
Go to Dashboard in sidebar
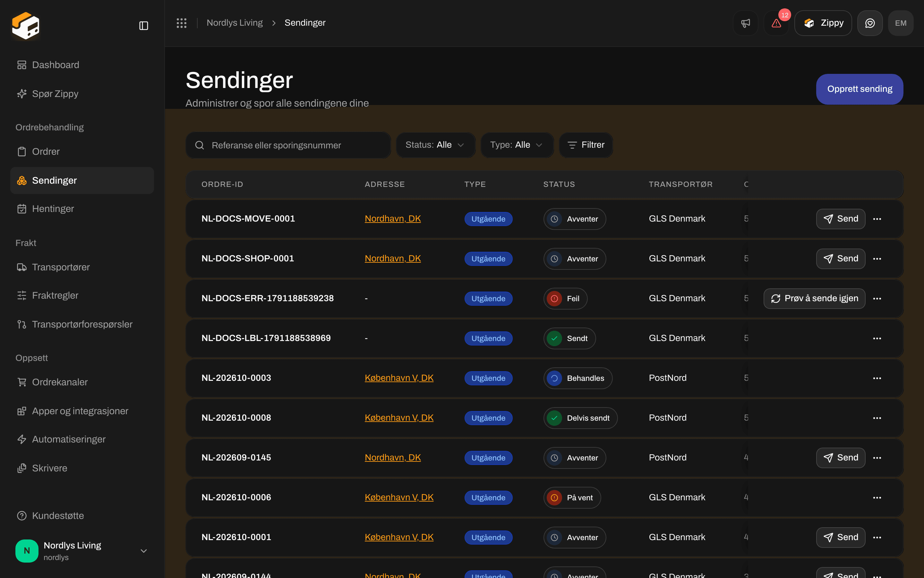click(x=82, y=65)
